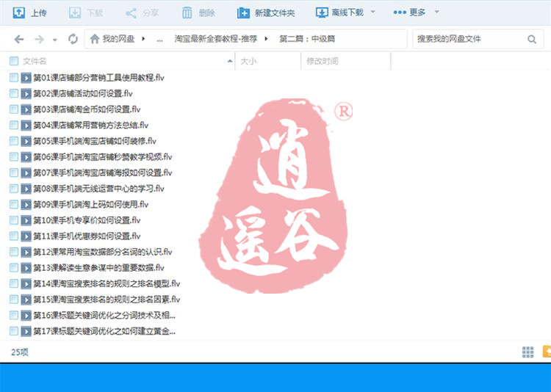The width and height of the screenshot is (551, 392).
Task: Sort by 修改时间 column header
Action: pyautogui.click(x=323, y=61)
